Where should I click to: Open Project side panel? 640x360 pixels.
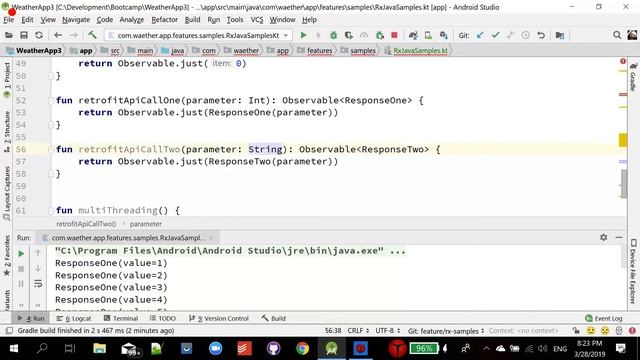pos(7,79)
